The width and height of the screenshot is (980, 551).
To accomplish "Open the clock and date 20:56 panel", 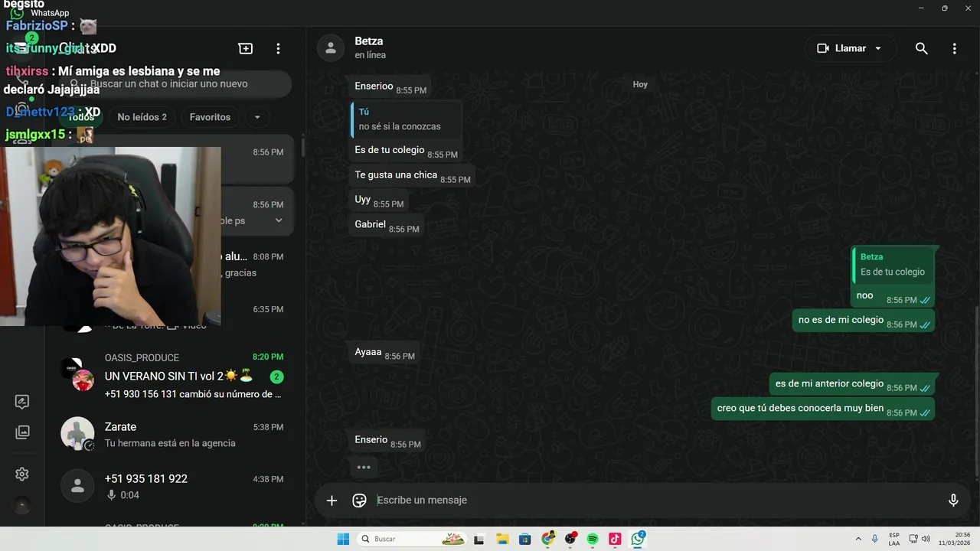I will coord(954,539).
